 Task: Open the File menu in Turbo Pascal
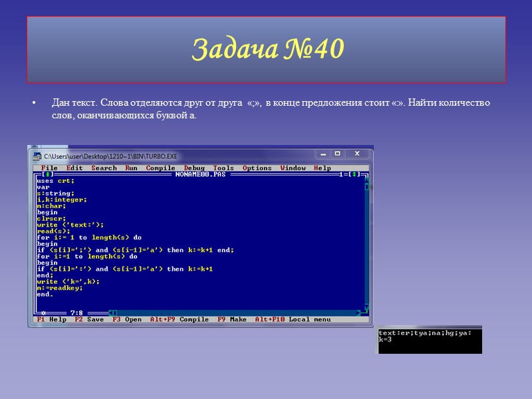tap(49, 168)
